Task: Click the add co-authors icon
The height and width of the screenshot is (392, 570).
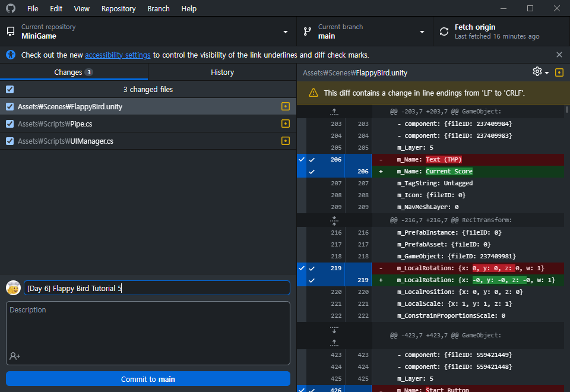Action: (15, 356)
